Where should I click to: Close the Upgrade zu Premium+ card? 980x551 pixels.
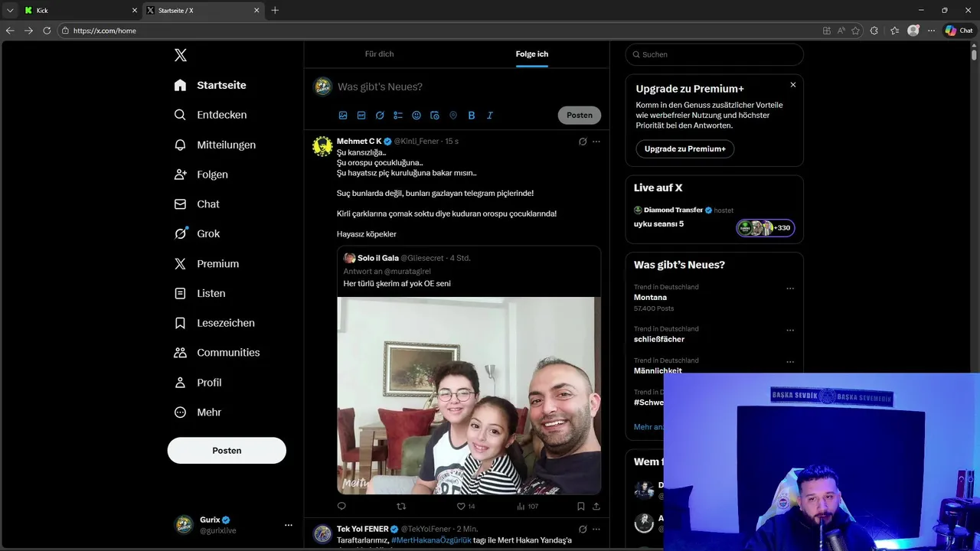coord(793,85)
